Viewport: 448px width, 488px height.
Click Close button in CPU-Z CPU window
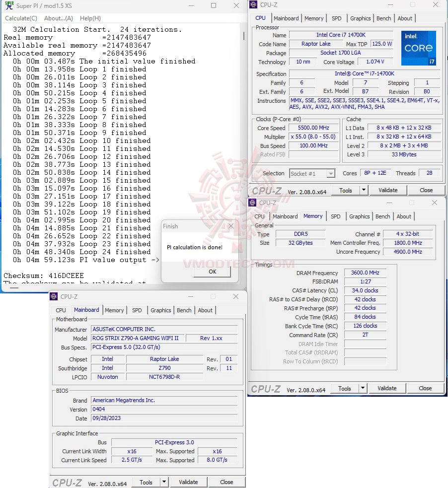click(x=426, y=190)
